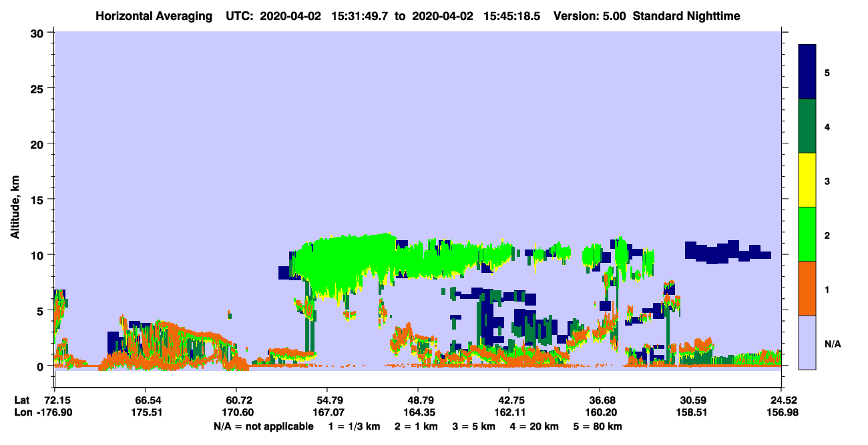Click the longitude value 156.98
This screenshot has width=868, height=445.
782,413
